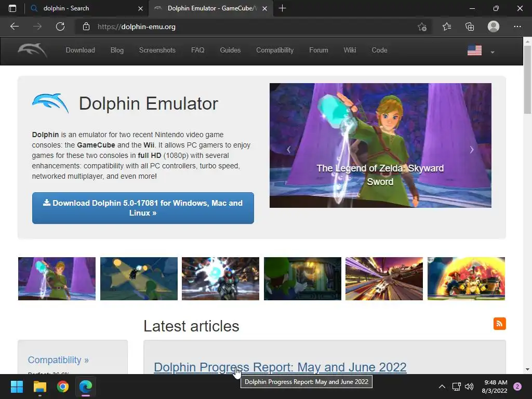The image size is (532, 399).
Task: Click the Dolphin logo in navbar
Action: click(x=33, y=50)
